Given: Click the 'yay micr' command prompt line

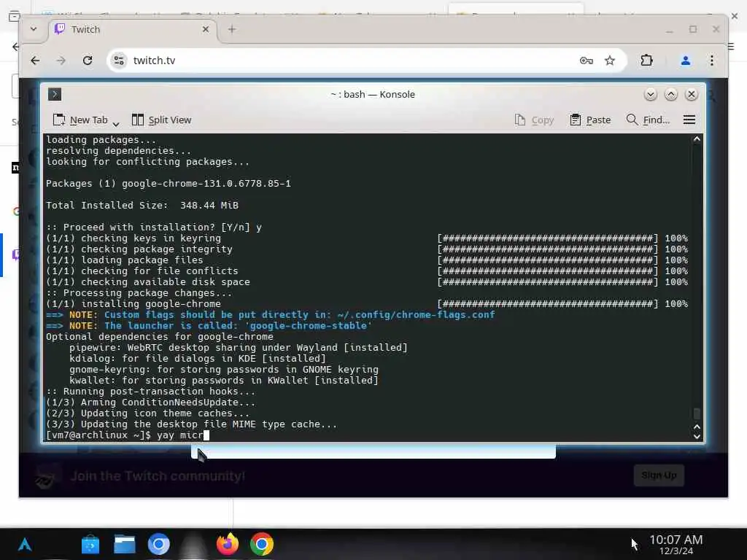Looking at the screenshot, I should point(128,435).
